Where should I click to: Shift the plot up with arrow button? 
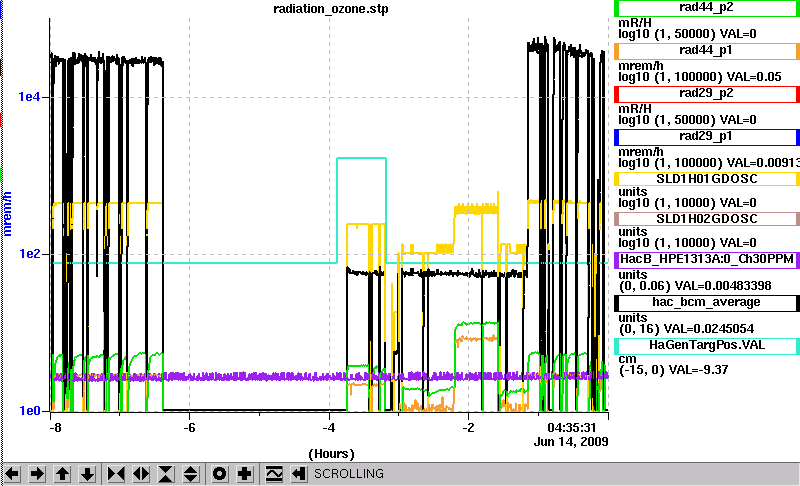[x=62, y=474]
